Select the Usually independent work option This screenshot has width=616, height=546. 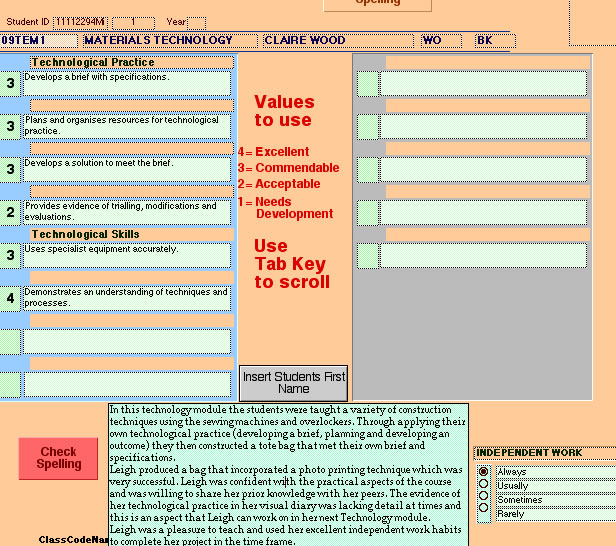484,484
